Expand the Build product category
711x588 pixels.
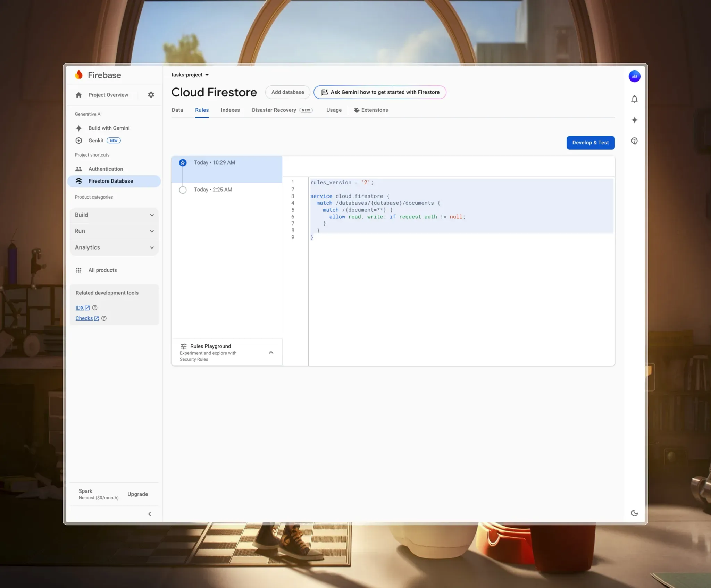click(114, 215)
